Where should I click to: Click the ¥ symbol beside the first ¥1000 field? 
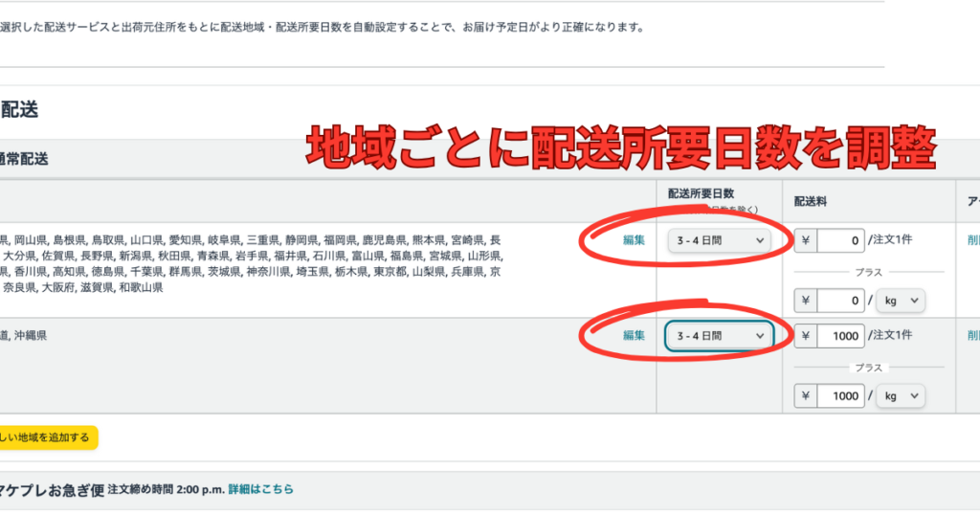(806, 336)
